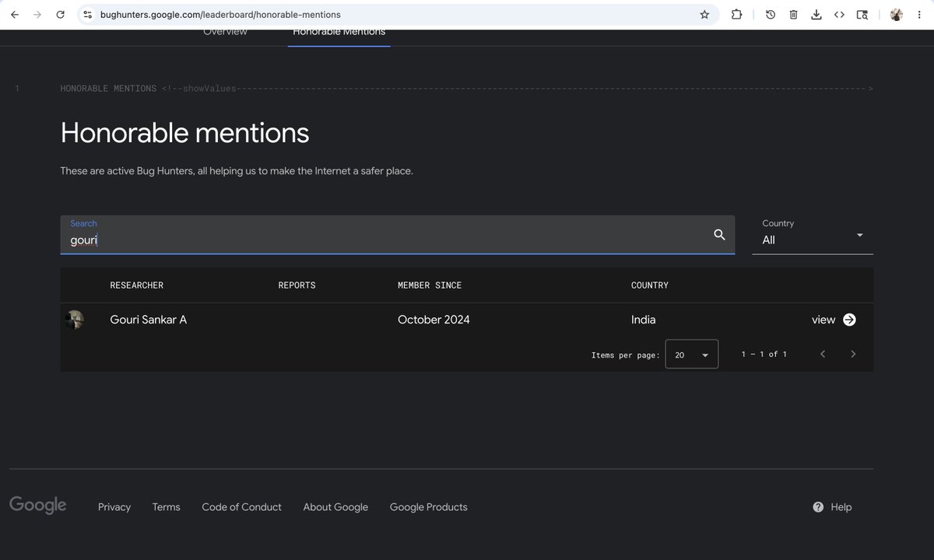The width and height of the screenshot is (934, 560).
Task: Reload the page
Action: tap(61, 15)
